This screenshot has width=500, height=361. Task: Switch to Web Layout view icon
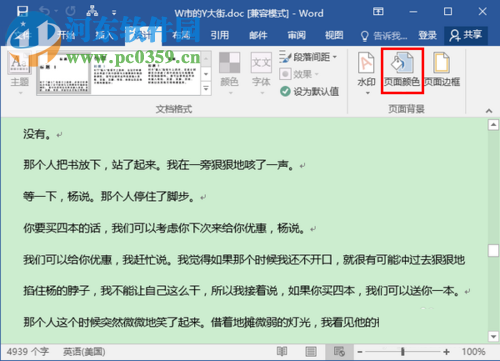click(x=339, y=351)
